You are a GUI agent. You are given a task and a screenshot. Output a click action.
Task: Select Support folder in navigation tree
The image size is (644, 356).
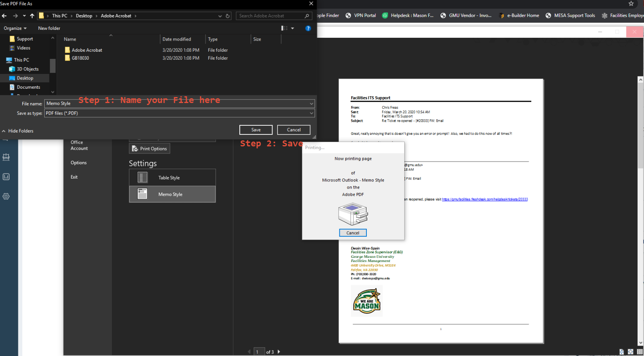(x=25, y=39)
